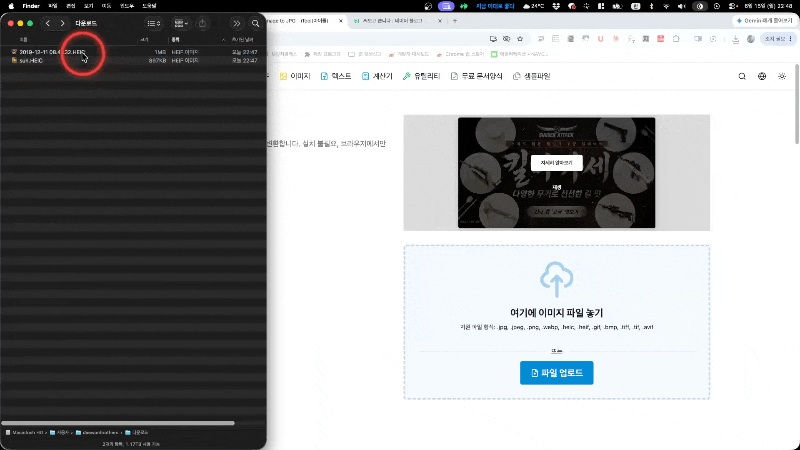The height and width of the screenshot is (450, 800).
Task: Open Finder search
Action: pos(256,23)
